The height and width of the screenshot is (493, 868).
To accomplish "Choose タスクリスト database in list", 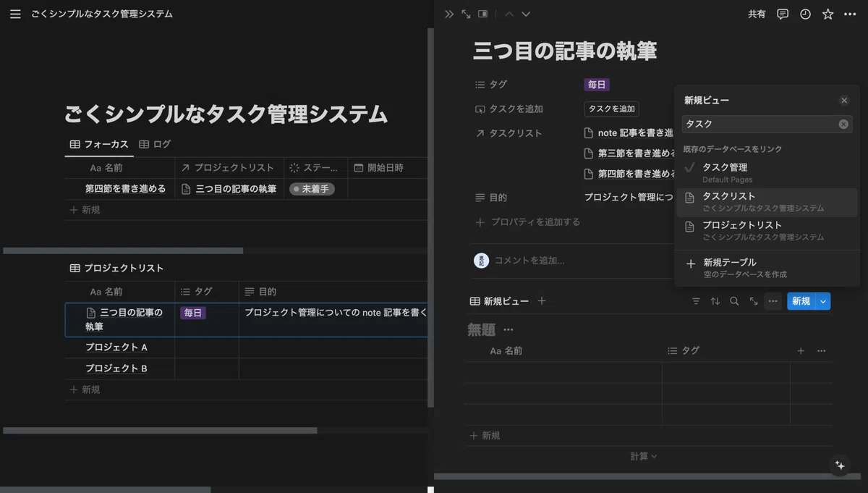I will point(767,201).
